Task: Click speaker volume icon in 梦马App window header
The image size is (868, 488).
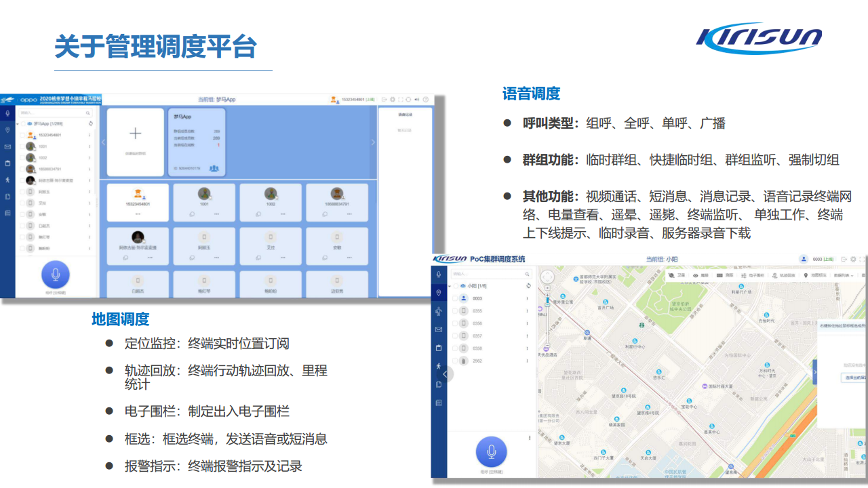Action: (416, 100)
